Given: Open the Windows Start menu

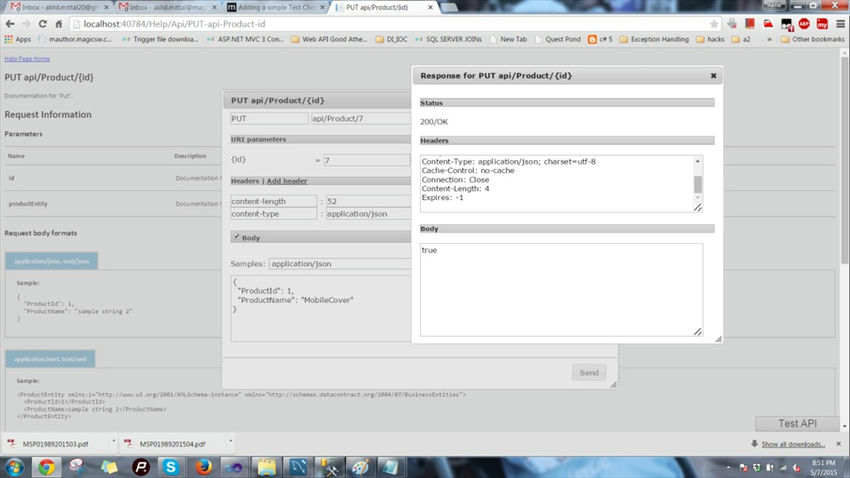Looking at the screenshot, I should [x=15, y=467].
